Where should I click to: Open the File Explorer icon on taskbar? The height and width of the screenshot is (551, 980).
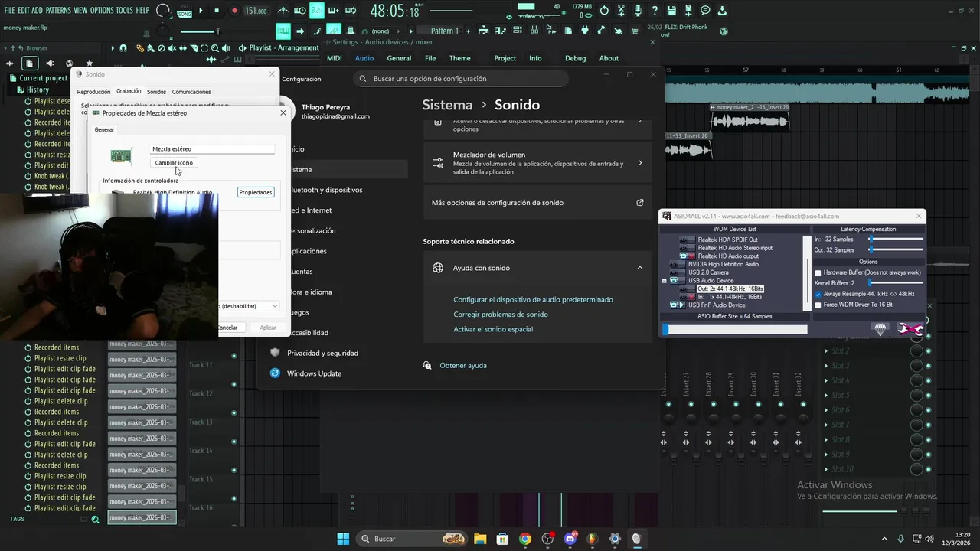click(x=480, y=539)
